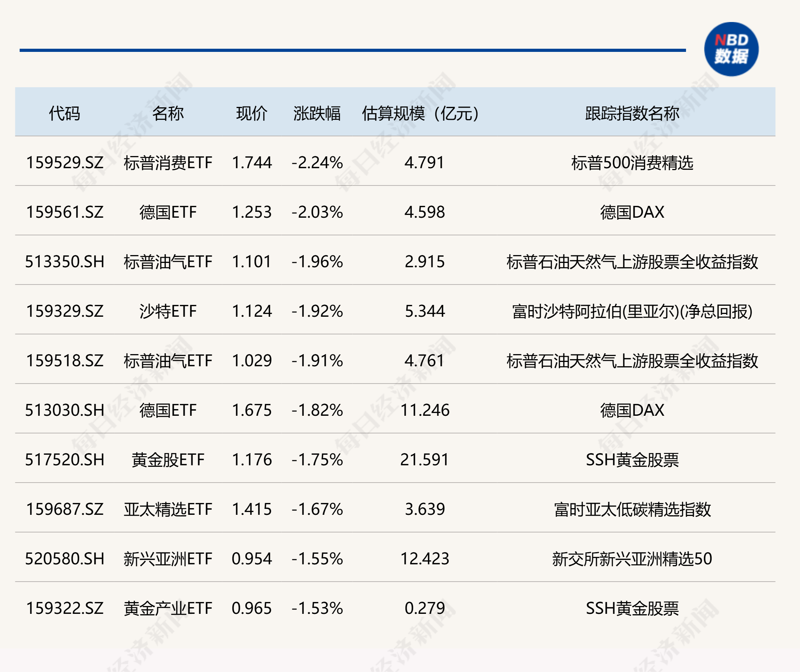Click the 名称 column header
This screenshot has width=800, height=672.
168,114
